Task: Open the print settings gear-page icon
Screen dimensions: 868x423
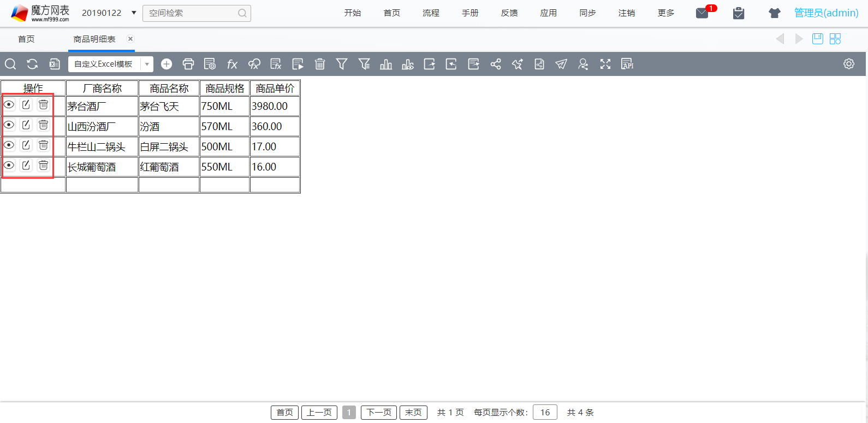Action: point(210,64)
